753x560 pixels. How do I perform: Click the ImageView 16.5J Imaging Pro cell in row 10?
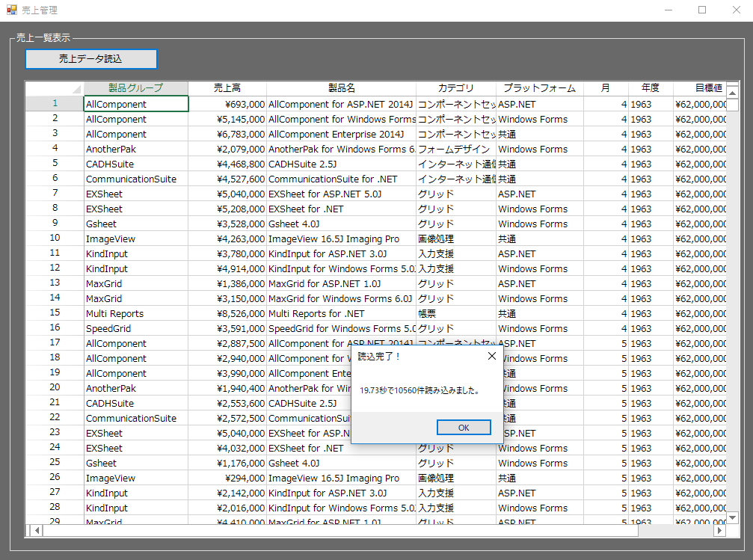pos(342,239)
